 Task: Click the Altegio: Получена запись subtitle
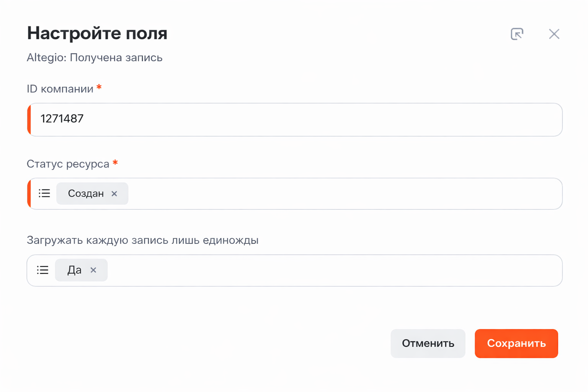95,58
